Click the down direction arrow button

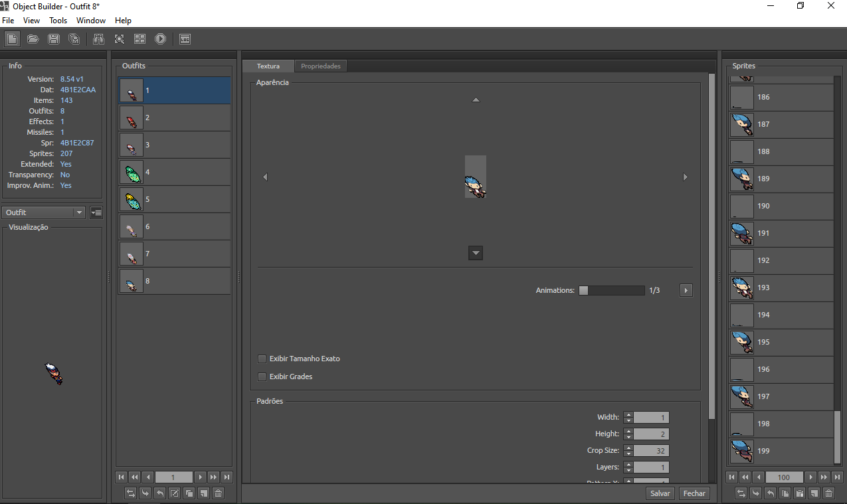click(x=476, y=253)
